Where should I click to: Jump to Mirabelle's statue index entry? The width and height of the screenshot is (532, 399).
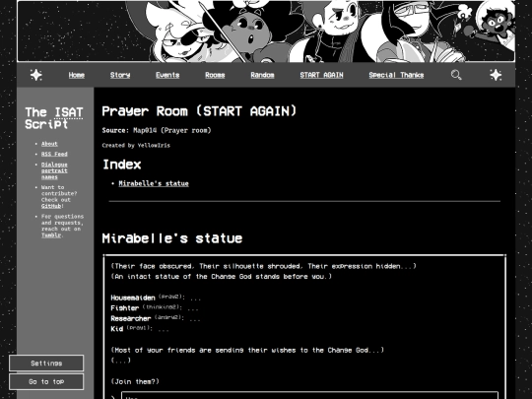[x=154, y=183]
